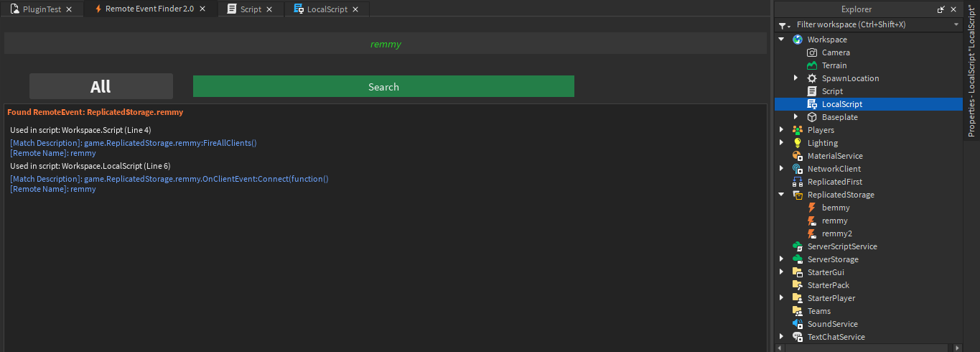Select the TextChatService icon
Screen dimensions: 980x352
coord(797,337)
